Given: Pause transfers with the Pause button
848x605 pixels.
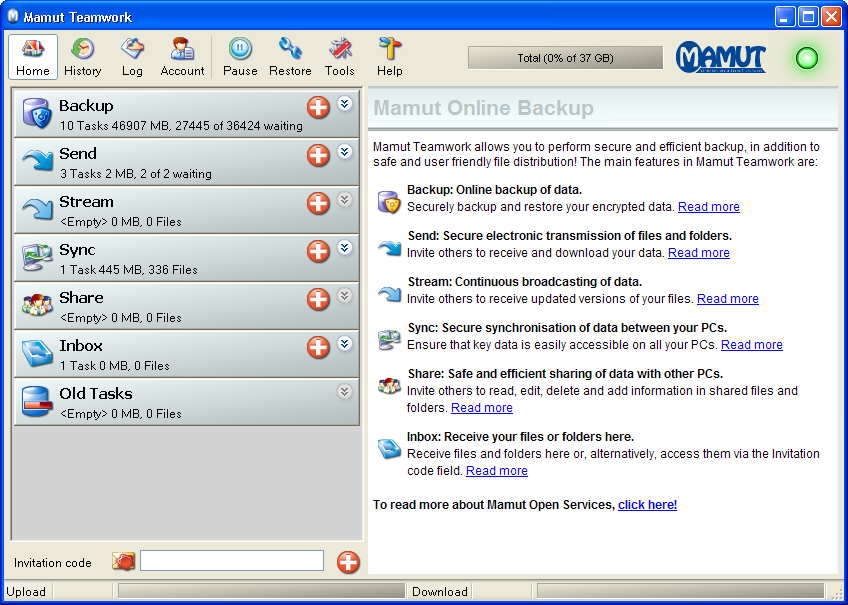Looking at the screenshot, I should [240, 57].
